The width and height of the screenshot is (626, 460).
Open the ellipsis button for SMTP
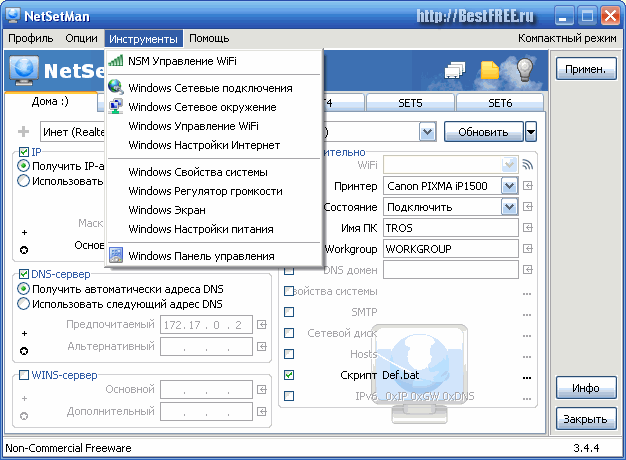[527, 314]
